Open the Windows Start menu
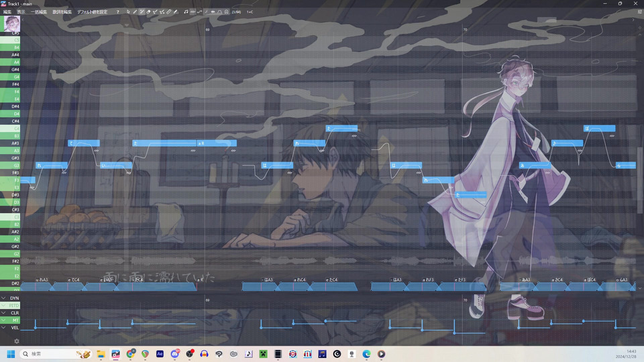Screen dimensions: 644x362 pos(11,354)
